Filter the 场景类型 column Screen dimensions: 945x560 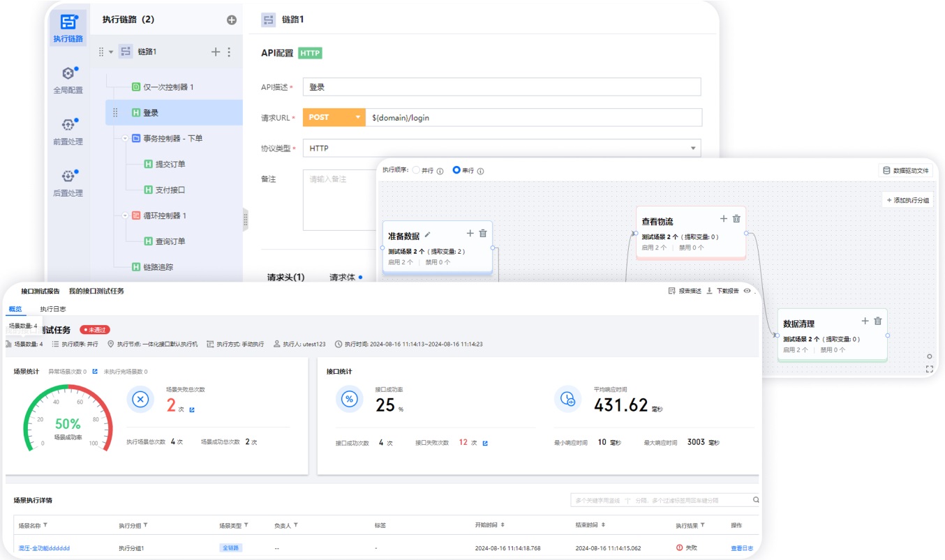click(x=246, y=525)
